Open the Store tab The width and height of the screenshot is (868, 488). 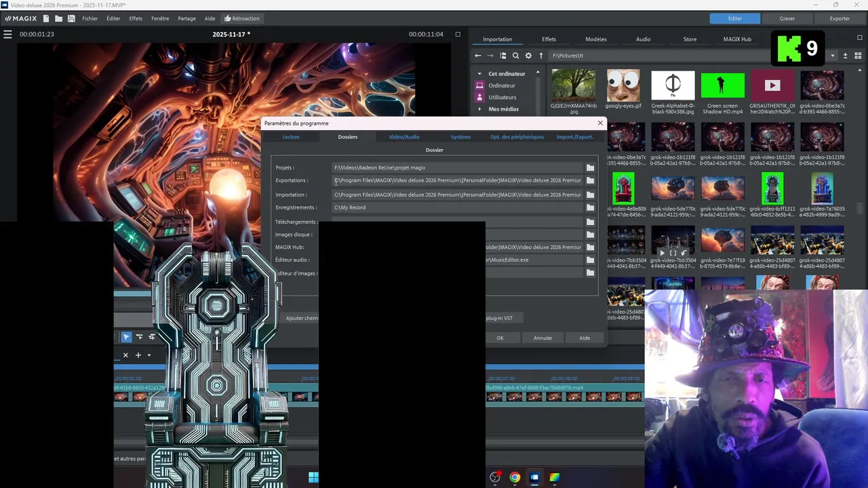tap(690, 39)
